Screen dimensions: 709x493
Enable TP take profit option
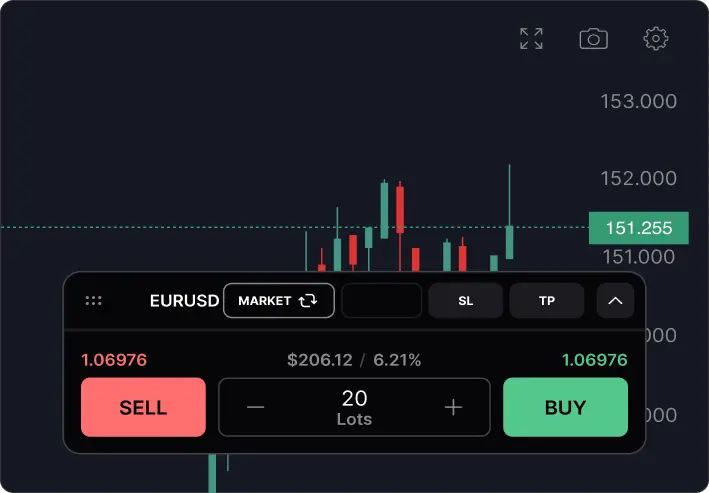tap(547, 300)
